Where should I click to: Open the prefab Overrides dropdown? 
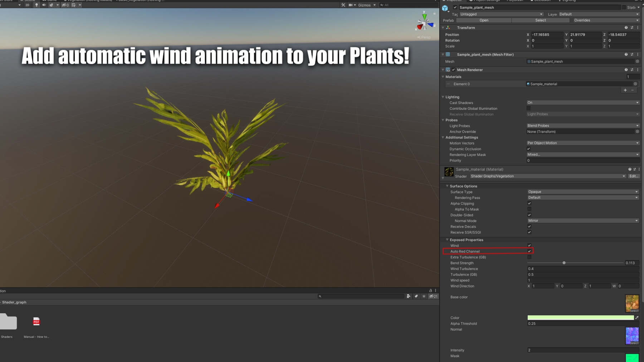[606, 20]
